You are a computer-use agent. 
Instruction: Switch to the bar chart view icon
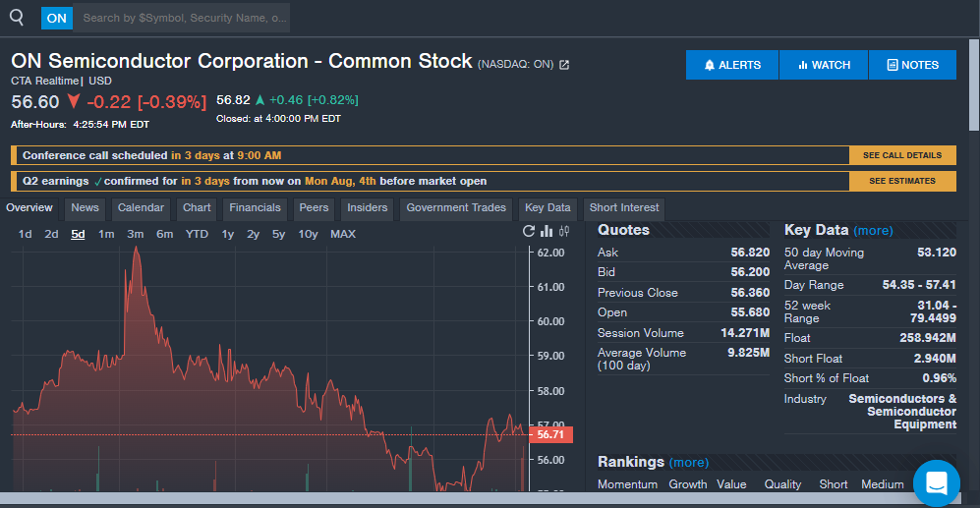547,231
